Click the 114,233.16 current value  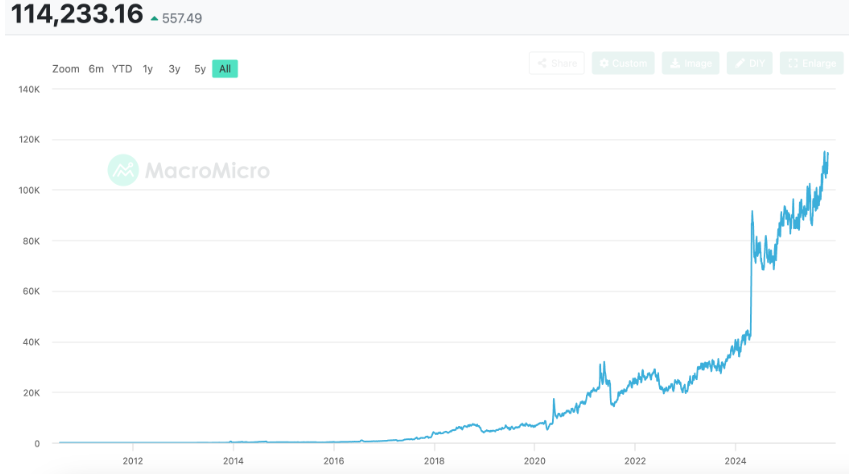pos(77,16)
